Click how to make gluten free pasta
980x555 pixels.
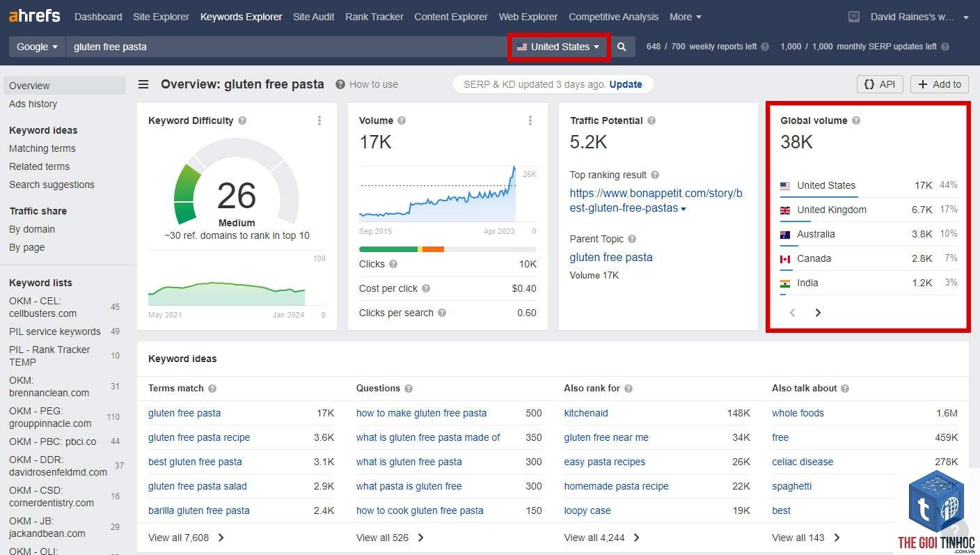421,413
